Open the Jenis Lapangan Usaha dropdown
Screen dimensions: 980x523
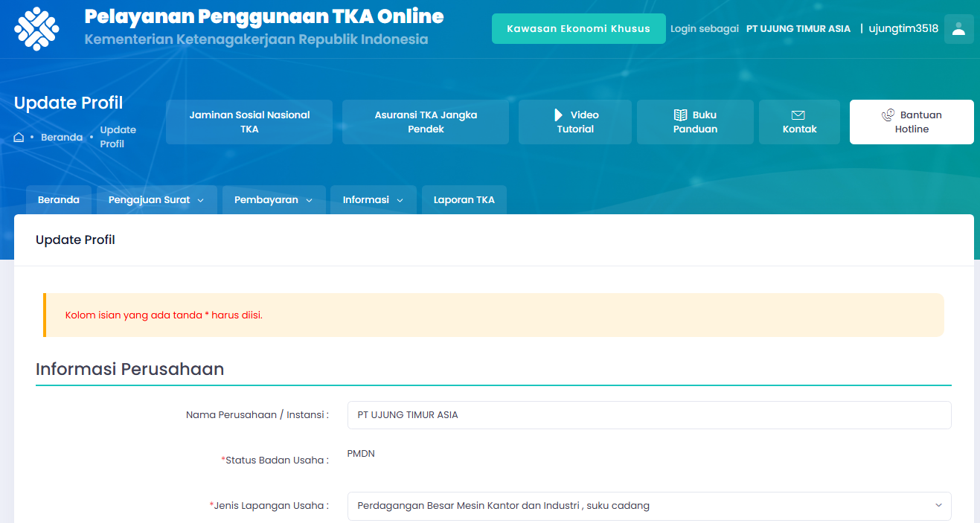[649, 506]
